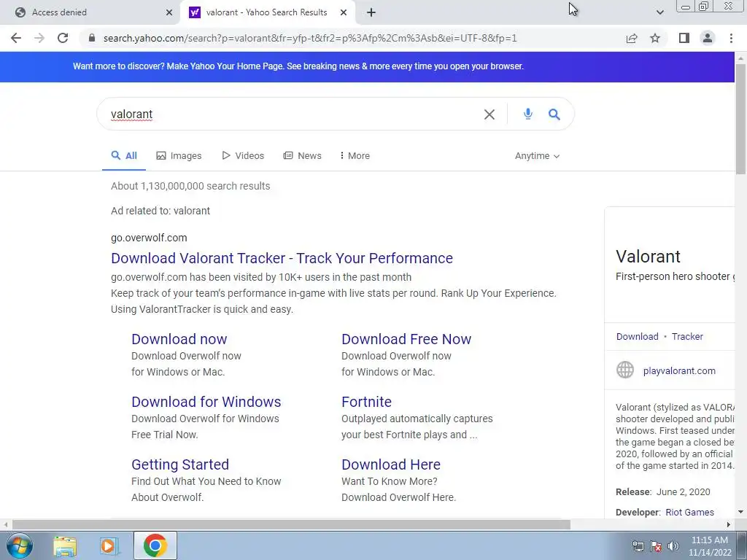Click go.overwolf.com ad URL text

point(149,238)
